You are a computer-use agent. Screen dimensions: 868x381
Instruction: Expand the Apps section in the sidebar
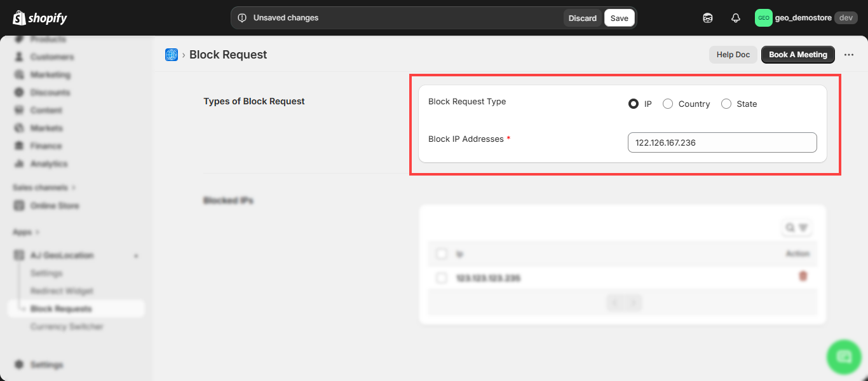pos(26,232)
